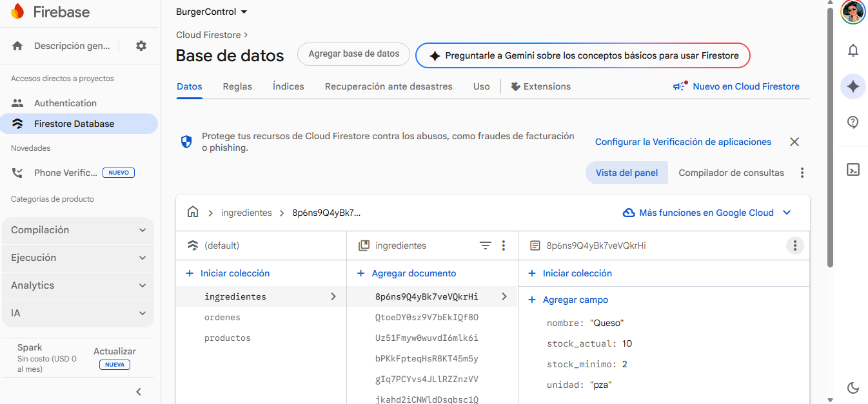Select the ordenes collection
Viewport: 868px width, 404px height.
tap(222, 317)
